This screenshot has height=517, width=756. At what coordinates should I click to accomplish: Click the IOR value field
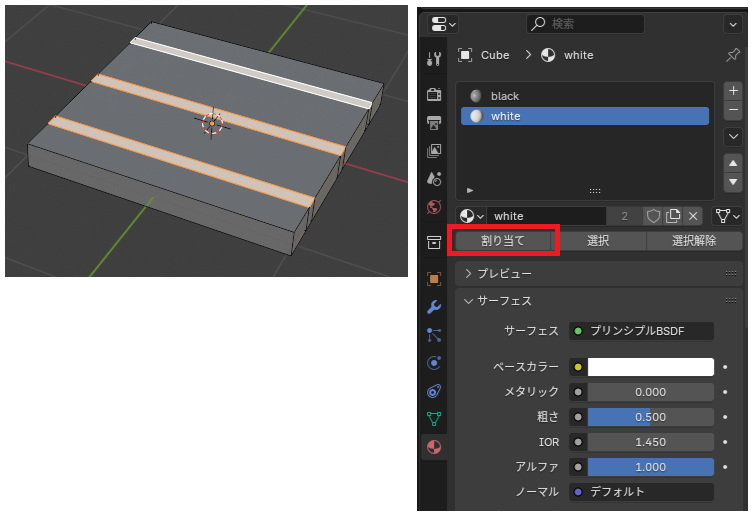pos(650,442)
